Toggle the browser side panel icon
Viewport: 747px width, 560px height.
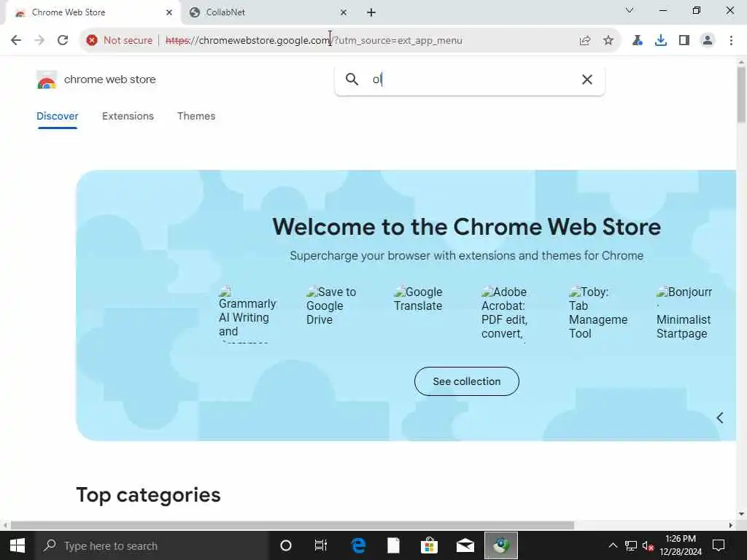click(684, 41)
